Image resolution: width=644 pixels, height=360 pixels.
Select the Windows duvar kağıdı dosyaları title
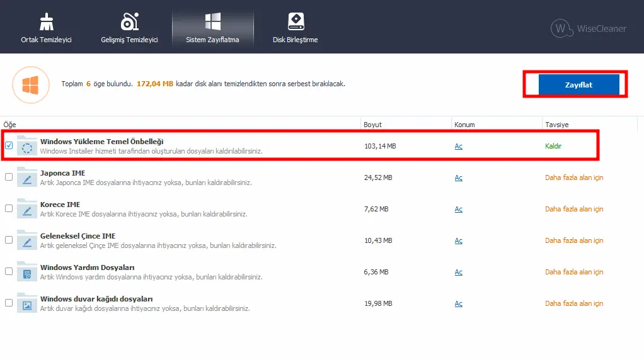(96, 299)
